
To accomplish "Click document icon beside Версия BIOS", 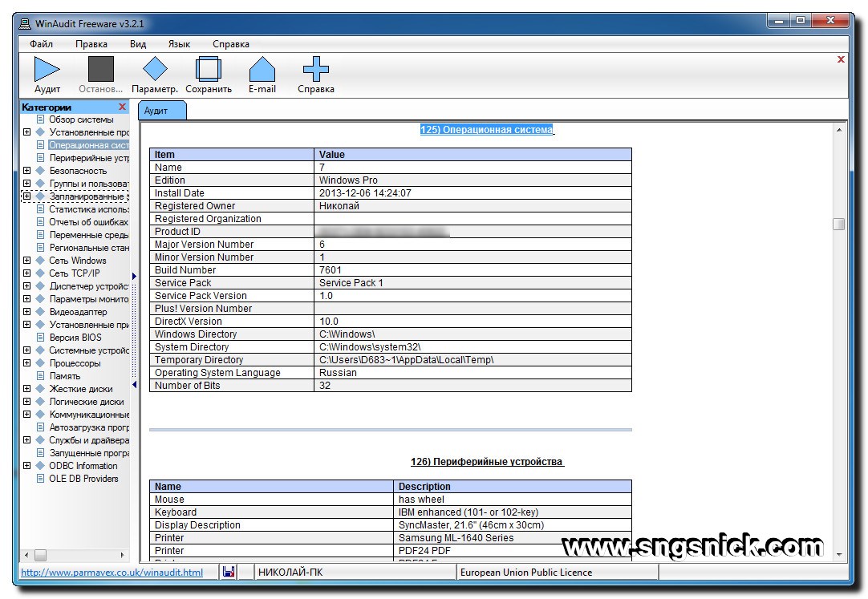I will [40, 338].
